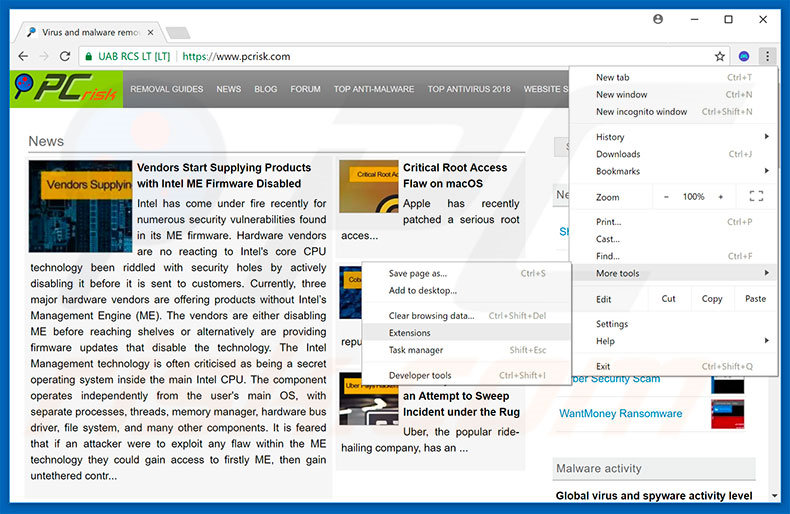Image resolution: width=790 pixels, height=514 pixels.
Task: Bookmark this page with the star icon
Action: (719, 56)
